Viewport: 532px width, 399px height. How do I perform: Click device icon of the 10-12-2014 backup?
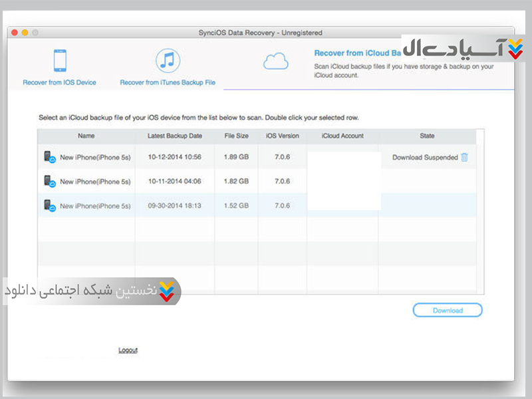49,157
